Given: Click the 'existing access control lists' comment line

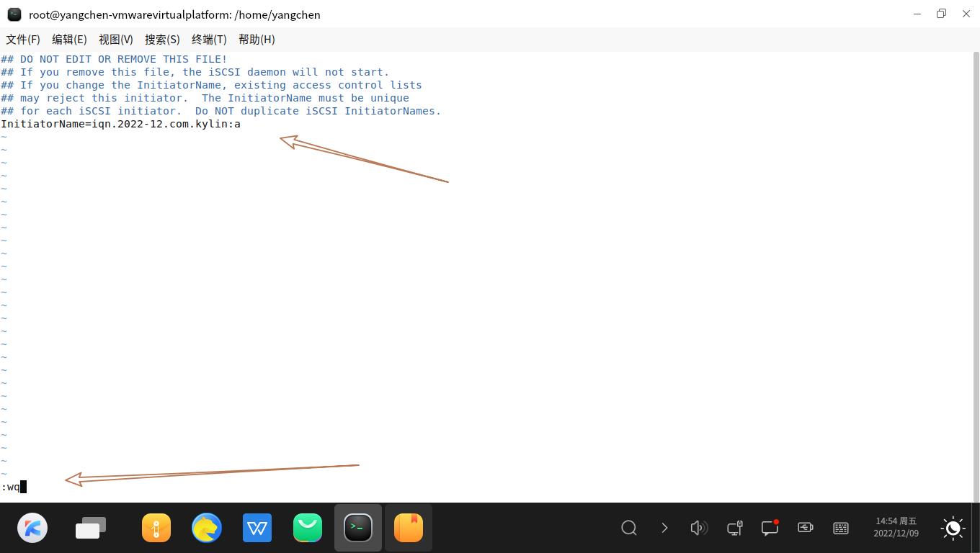Looking at the screenshot, I should point(211,85).
